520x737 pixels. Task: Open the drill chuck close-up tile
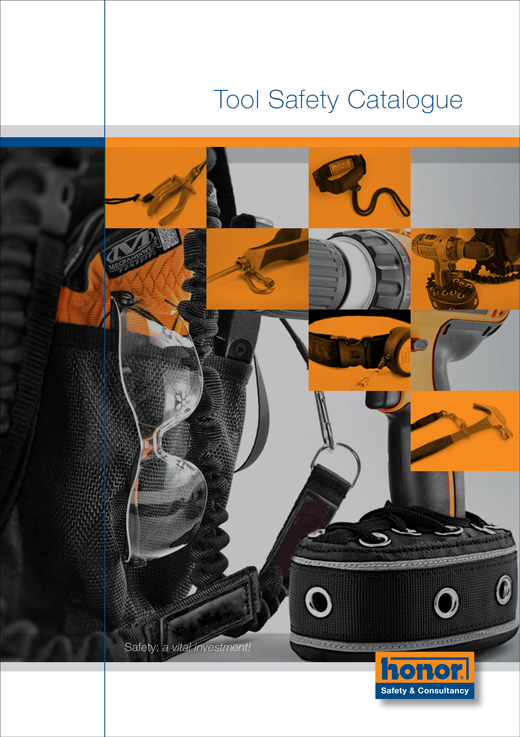click(x=360, y=269)
